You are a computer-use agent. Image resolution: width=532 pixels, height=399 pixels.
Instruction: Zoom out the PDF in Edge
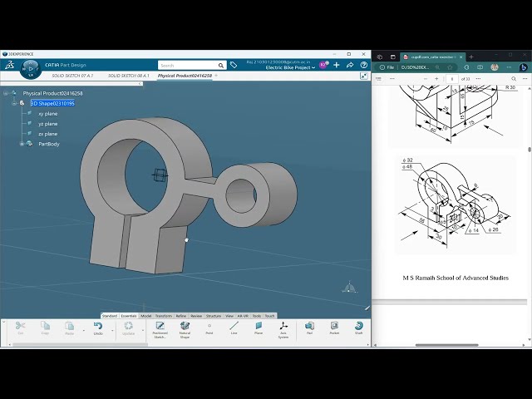[x=426, y=79]
